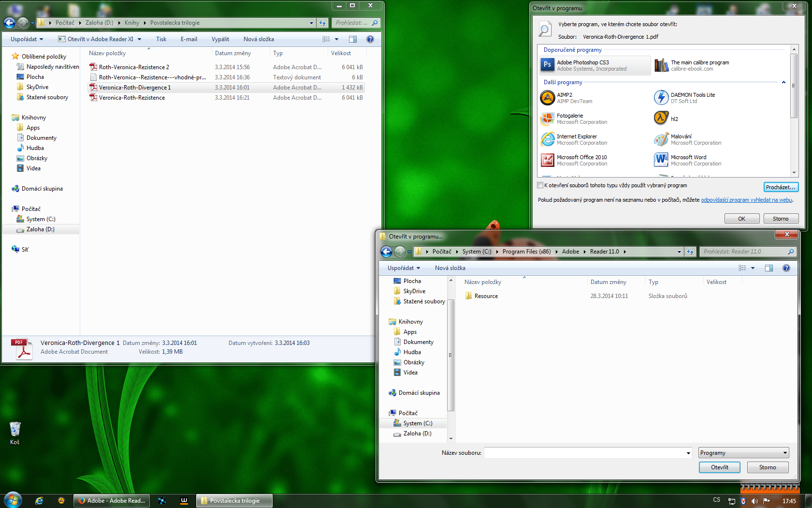This screenshot has height=508, width=812.
Task: Go back in Povstalecka trilogie window
Action: pos(9,23)
